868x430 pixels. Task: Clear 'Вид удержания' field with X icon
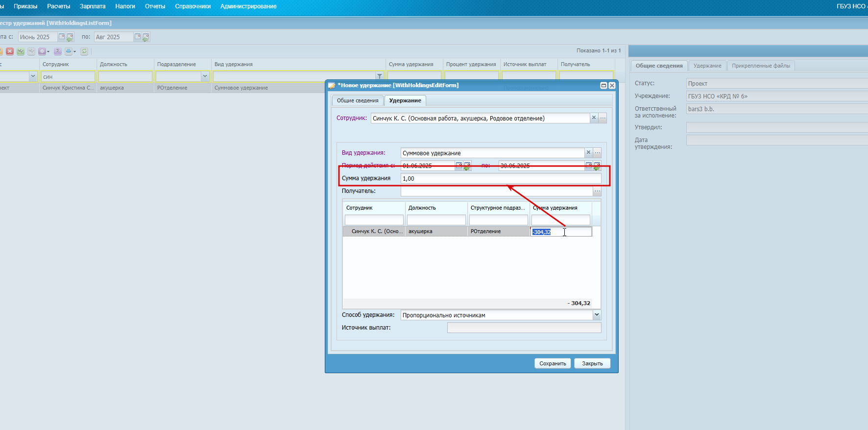coord(589,153)
